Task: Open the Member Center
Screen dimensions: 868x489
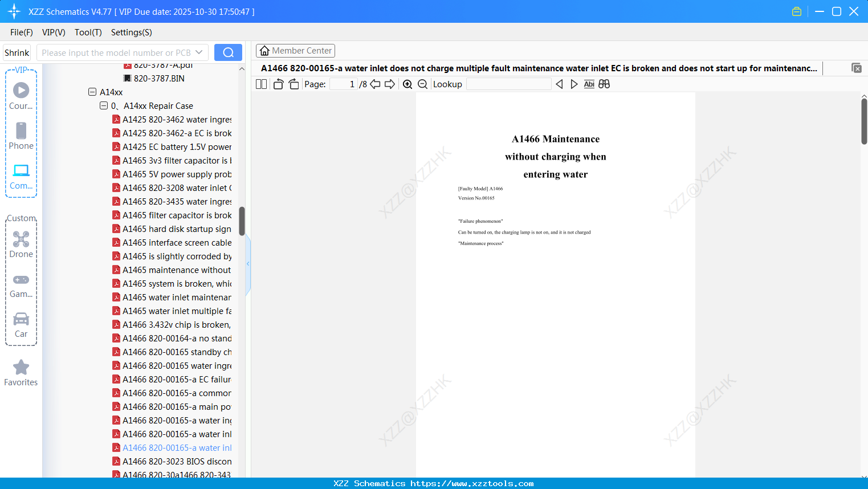Action: tap(295, 51)
